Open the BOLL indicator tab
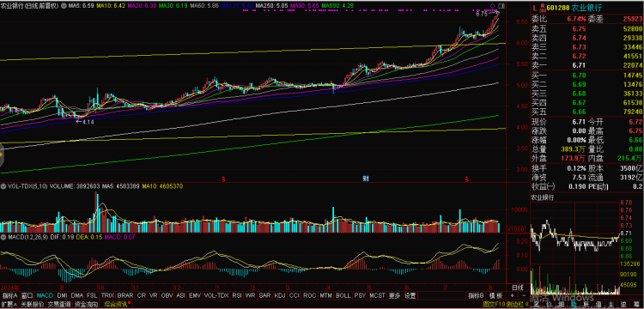 click(x=343, y=295)
